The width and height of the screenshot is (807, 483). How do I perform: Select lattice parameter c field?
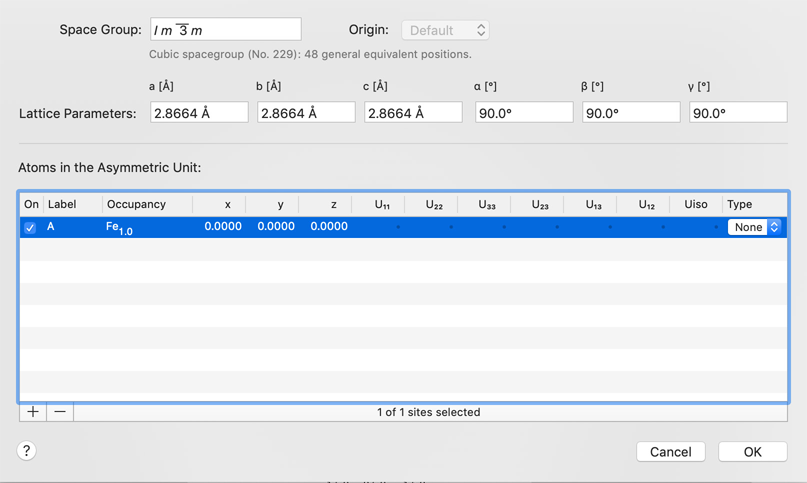(x=413, y=113)
